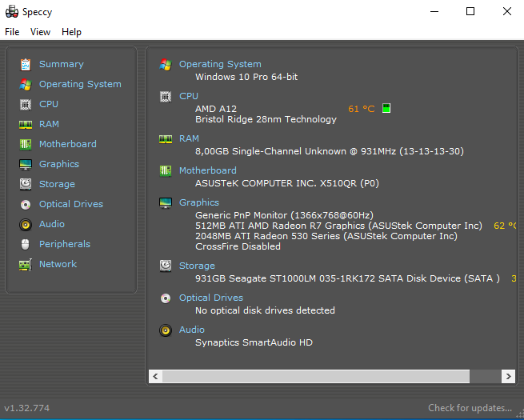Click the Graphics monitor icon in summary panel
This screenshot has height=420, width=524.
click(166, 203)
